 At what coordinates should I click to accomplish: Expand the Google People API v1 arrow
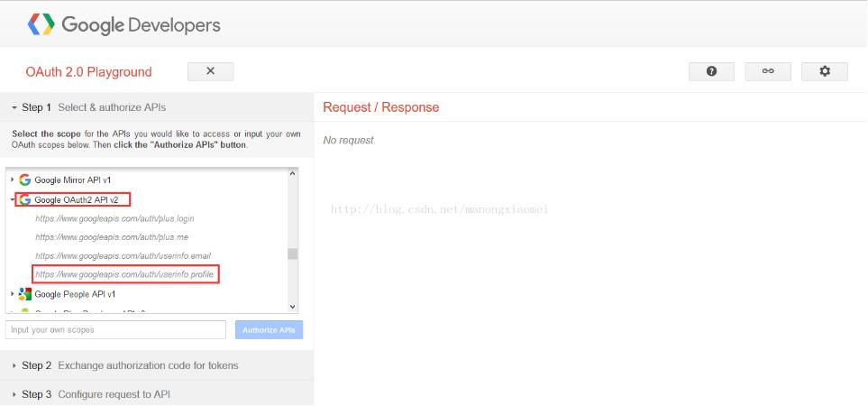tap(13, 294)
